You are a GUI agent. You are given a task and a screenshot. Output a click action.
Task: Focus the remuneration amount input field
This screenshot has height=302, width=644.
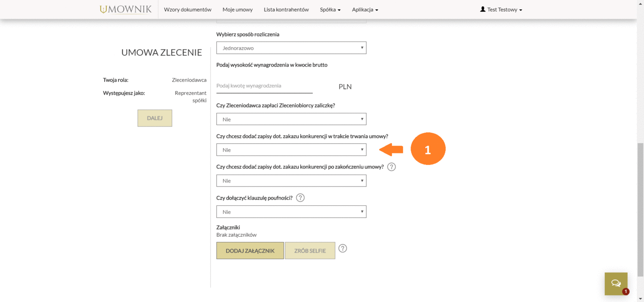coord(264,86)
